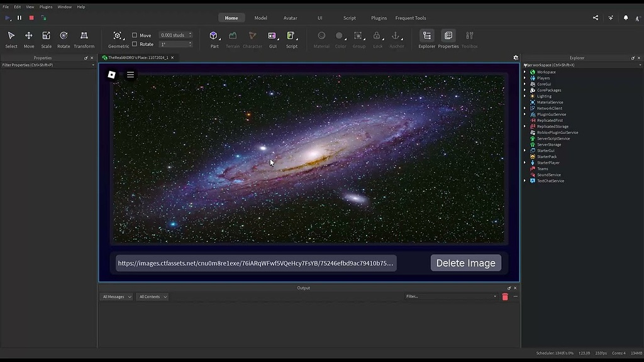Click the Group tool

358,40
